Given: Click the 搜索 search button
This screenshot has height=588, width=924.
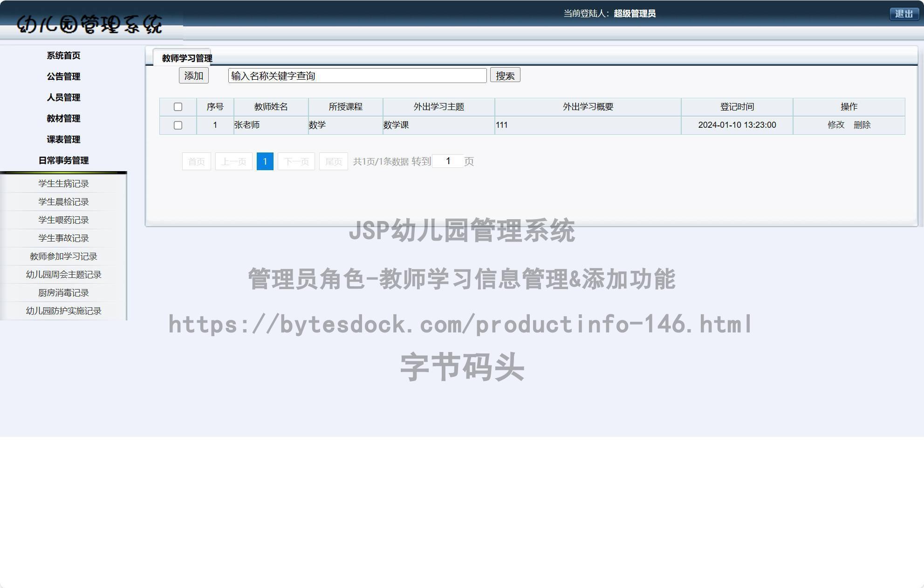Looking at the screenshot, I should (505, 75).
